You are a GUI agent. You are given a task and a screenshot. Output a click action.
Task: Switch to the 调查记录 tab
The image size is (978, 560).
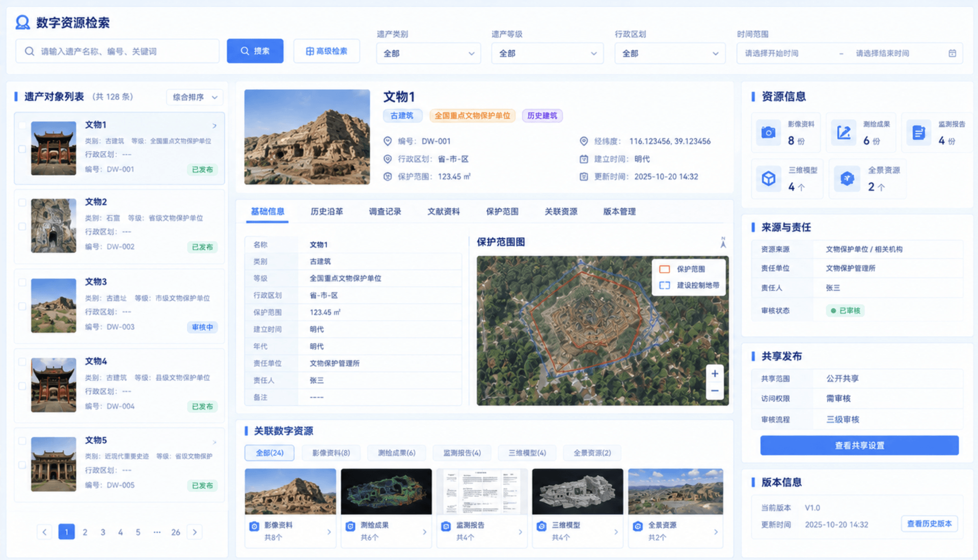385,212
